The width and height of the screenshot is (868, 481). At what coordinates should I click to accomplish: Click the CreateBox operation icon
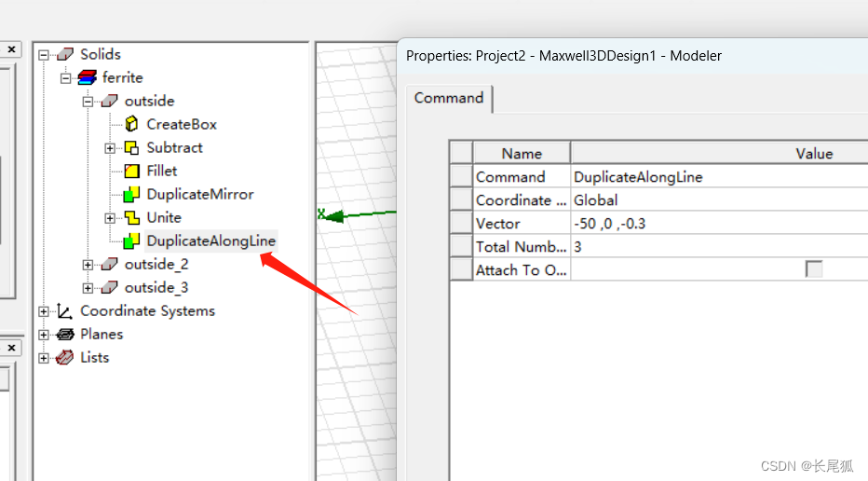(131, 124)
